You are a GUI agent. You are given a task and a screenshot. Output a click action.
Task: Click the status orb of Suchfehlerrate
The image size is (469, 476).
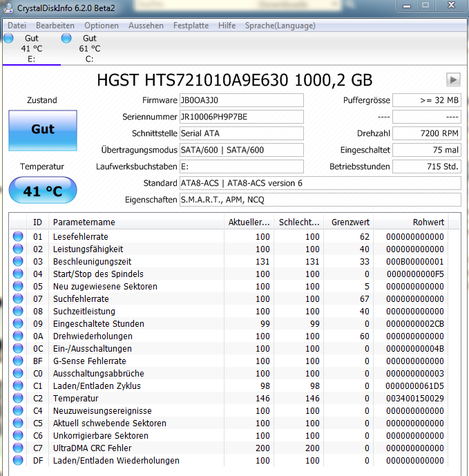pyautogui.click(x=18, y=298)
